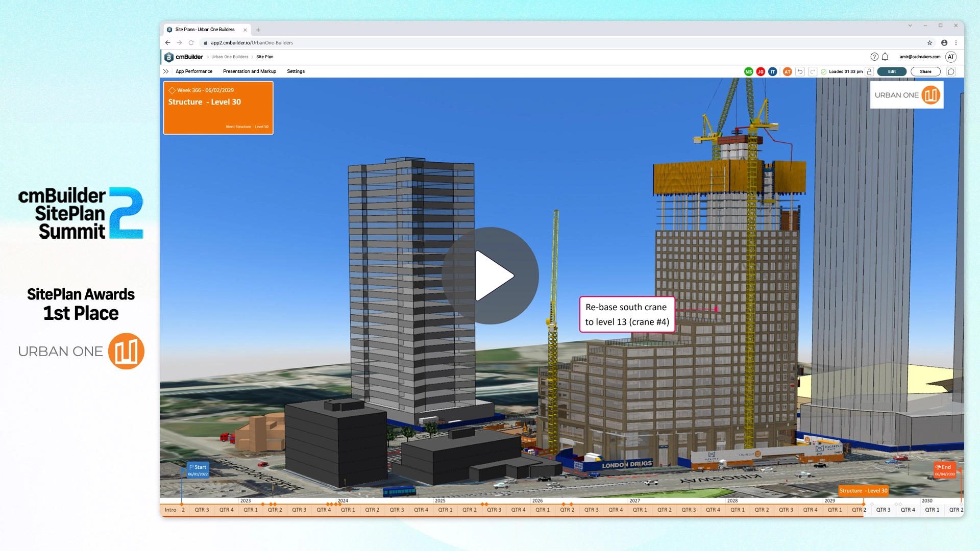980x551 pixels.
Task: Open the help question-mark icon
Action: click(874, 57)
